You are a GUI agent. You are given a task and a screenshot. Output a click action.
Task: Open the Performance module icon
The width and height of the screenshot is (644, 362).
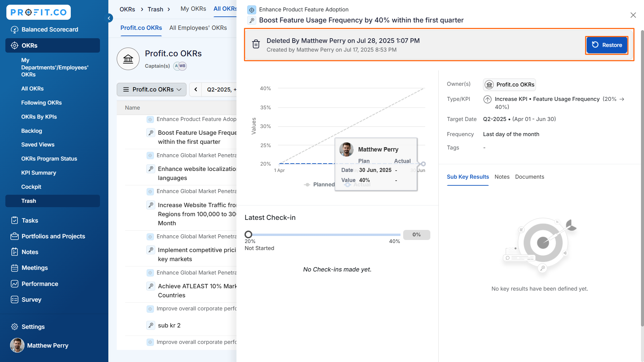pyautogui.click(x=14, y=284)
